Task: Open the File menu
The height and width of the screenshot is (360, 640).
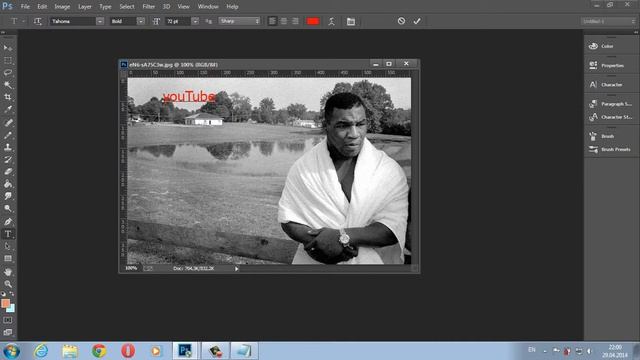Action: pyautogui.click(x=25, y=7)
